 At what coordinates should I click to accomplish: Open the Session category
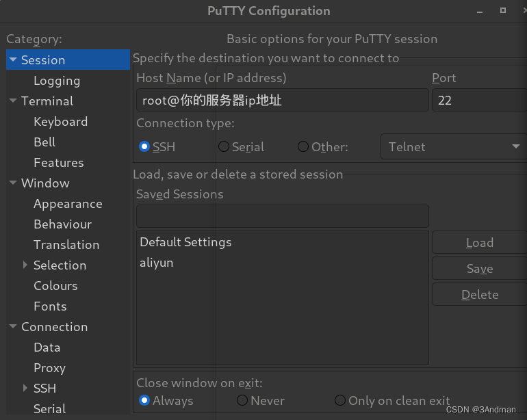[68, 60]
